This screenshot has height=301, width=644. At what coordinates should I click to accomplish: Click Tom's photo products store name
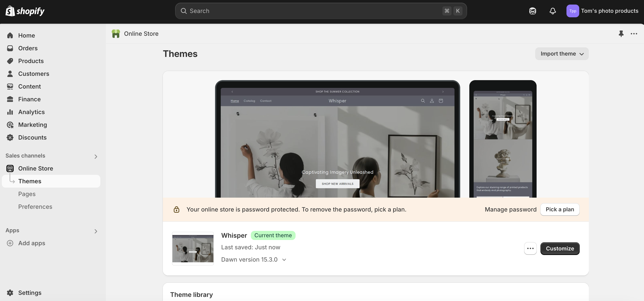click(610, 11)
